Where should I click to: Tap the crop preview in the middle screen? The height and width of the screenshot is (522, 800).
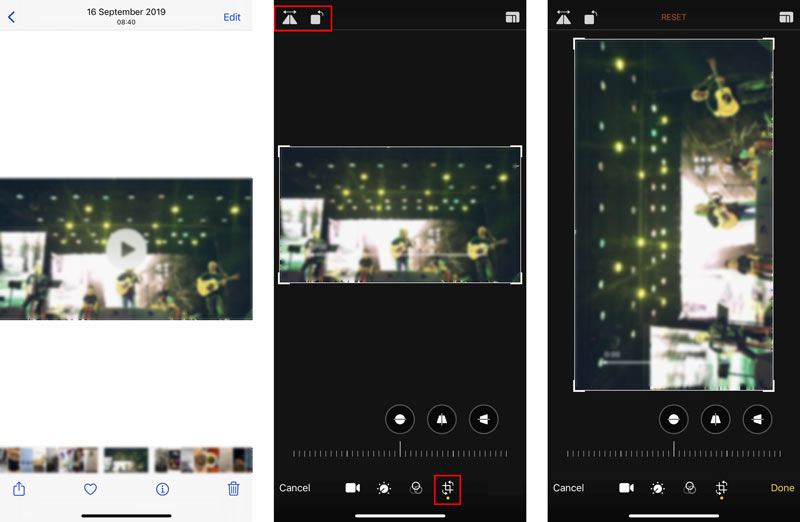(400, 214)
